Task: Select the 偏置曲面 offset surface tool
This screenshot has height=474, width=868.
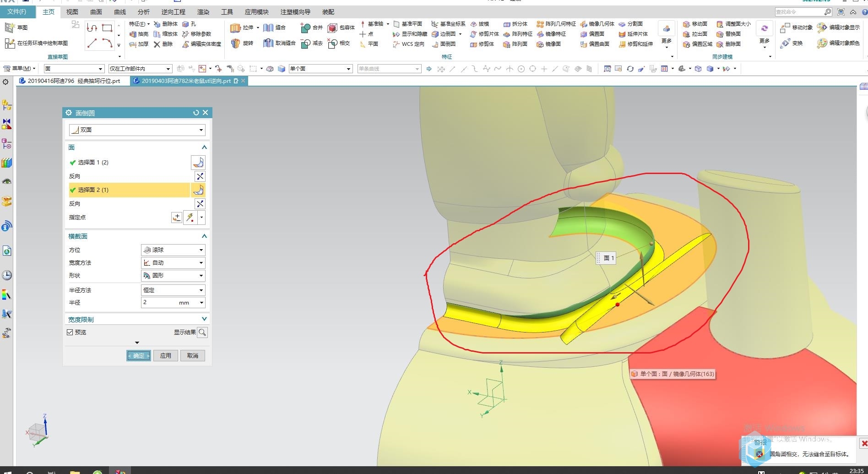Action: (x=594, y=44)
